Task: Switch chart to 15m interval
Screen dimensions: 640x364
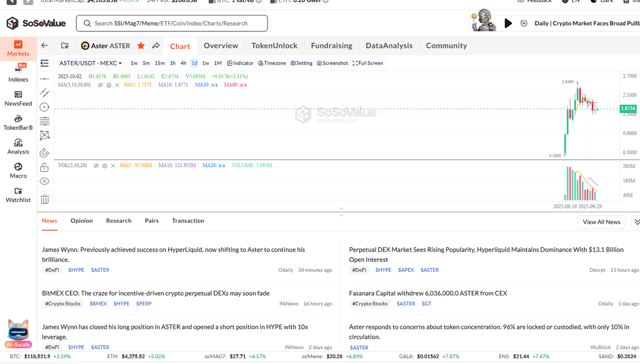Action: coord(159,63)
